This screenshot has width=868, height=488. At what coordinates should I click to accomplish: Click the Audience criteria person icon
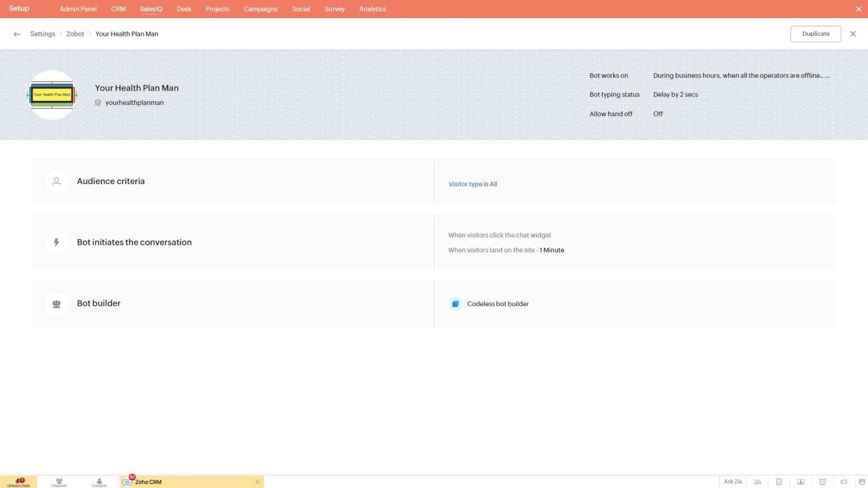[56, 182]
